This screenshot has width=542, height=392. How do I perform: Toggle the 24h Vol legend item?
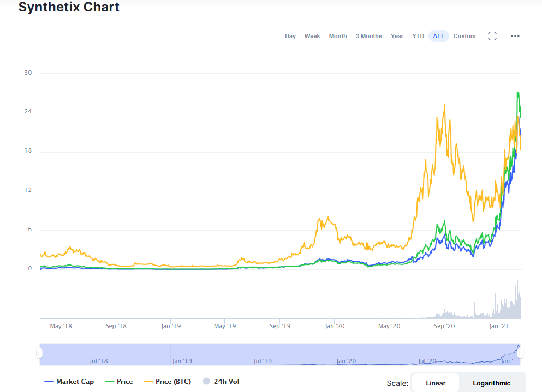(x=221, y=382)
